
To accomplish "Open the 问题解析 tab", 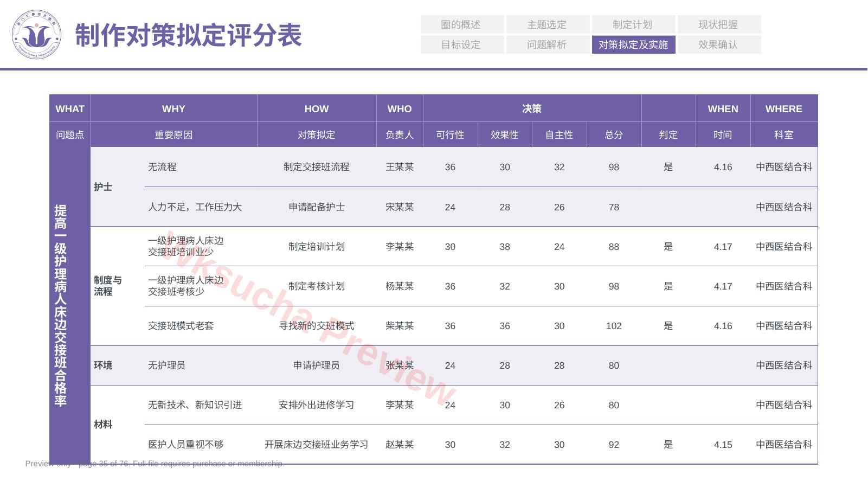I will click(548, 44).
